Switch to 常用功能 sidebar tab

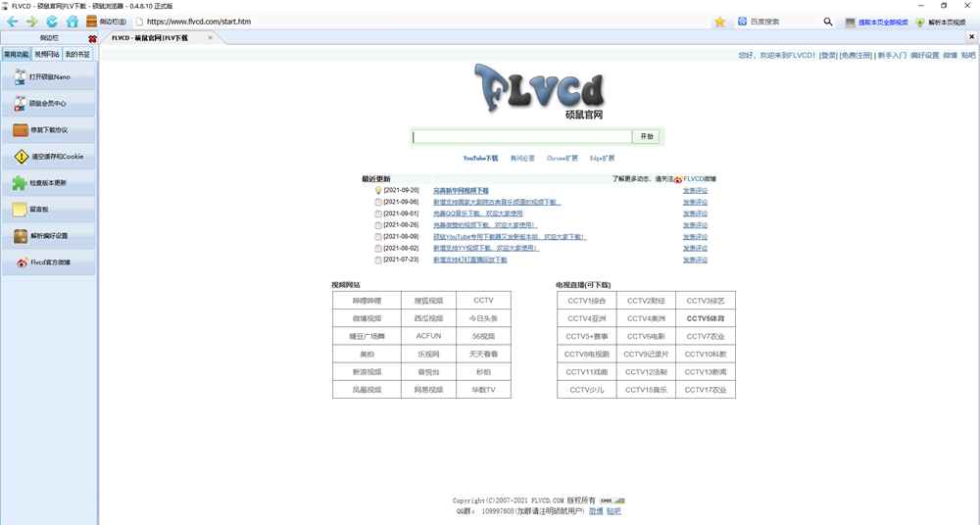click(17, 55)
